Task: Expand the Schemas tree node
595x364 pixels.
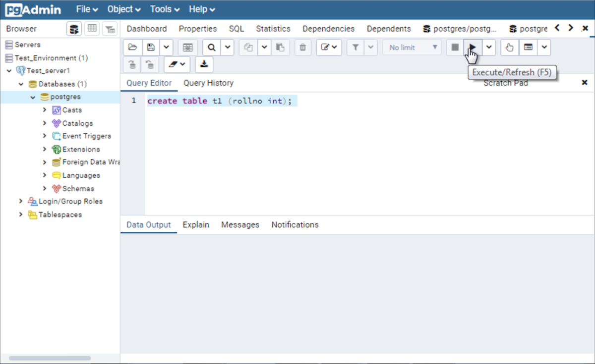Action: [45, 189]
